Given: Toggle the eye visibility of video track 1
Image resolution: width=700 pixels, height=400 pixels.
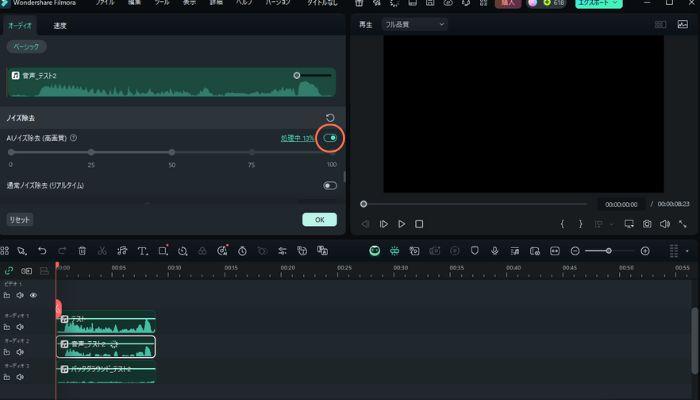Looking at the screenshot, I should pos(33,296).
